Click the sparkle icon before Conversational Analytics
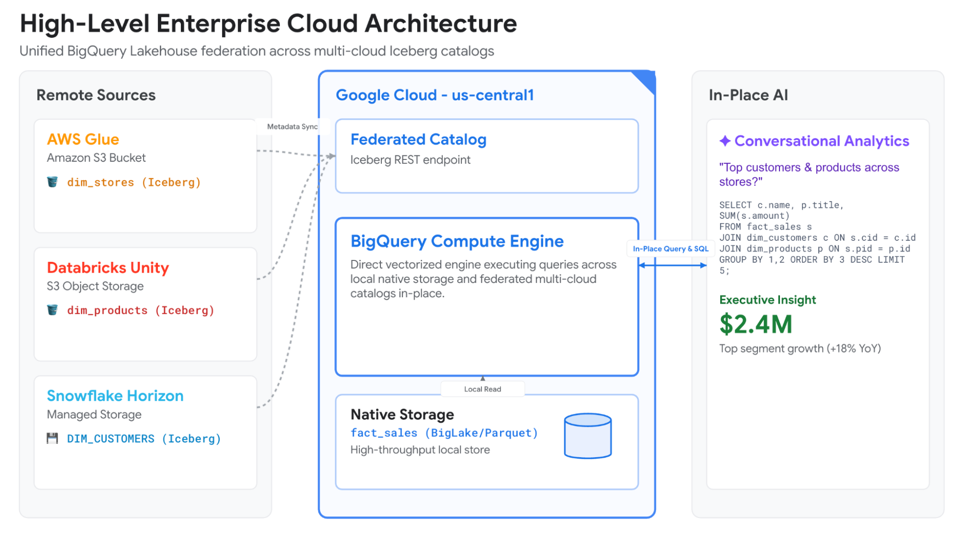The image size is (980, 540). click(725, 141)
